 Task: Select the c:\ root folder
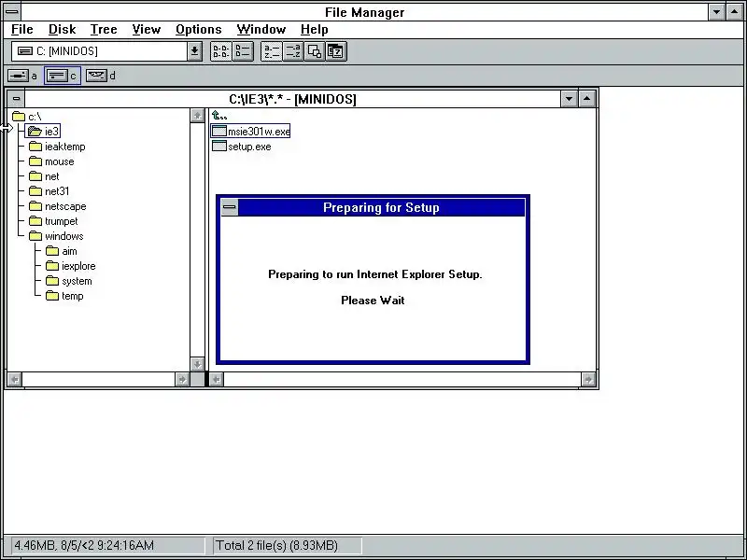(27, 117)
